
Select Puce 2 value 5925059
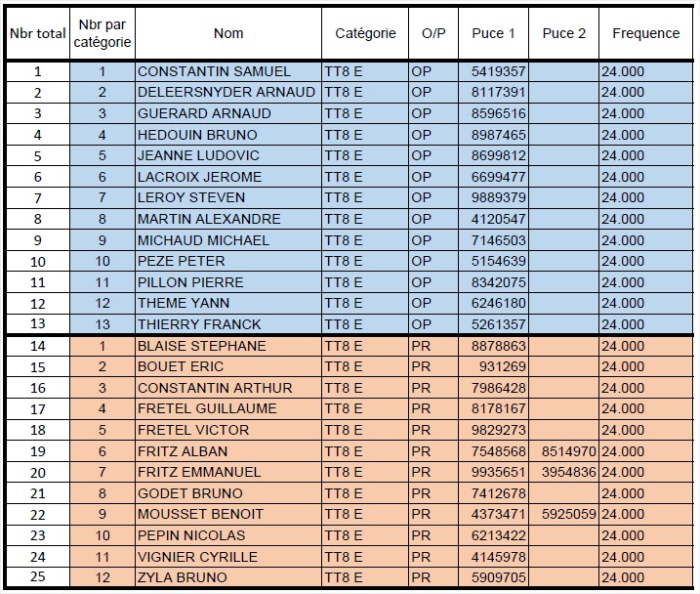(x=564, y=515)
